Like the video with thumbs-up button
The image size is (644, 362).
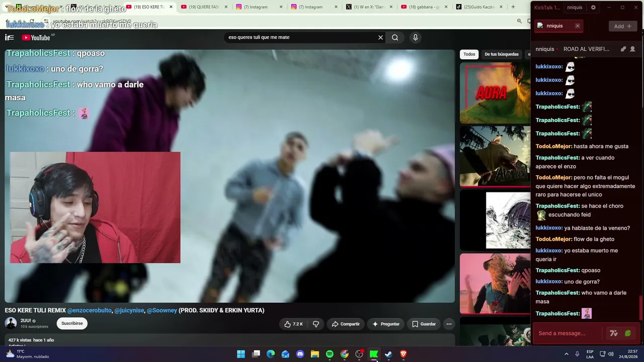pos(293,324)
